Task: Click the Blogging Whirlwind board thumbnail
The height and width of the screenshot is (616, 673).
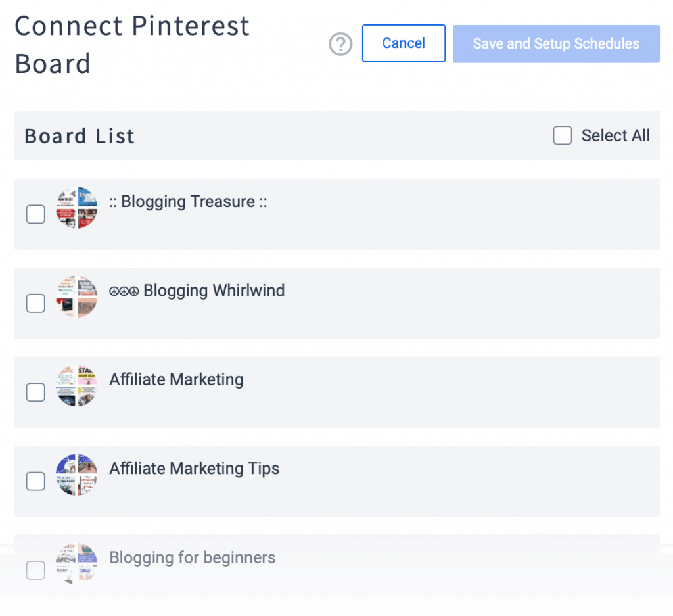Action: pos(76,296)
